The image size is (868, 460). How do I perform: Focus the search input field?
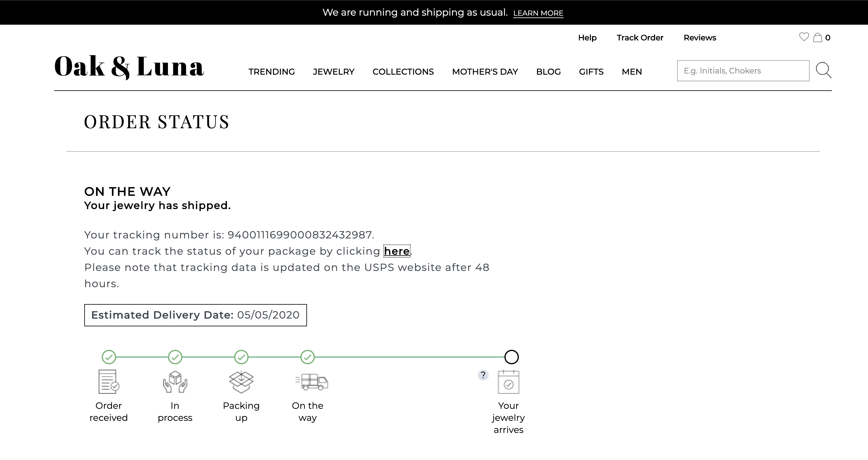click(x=743, y=71)
